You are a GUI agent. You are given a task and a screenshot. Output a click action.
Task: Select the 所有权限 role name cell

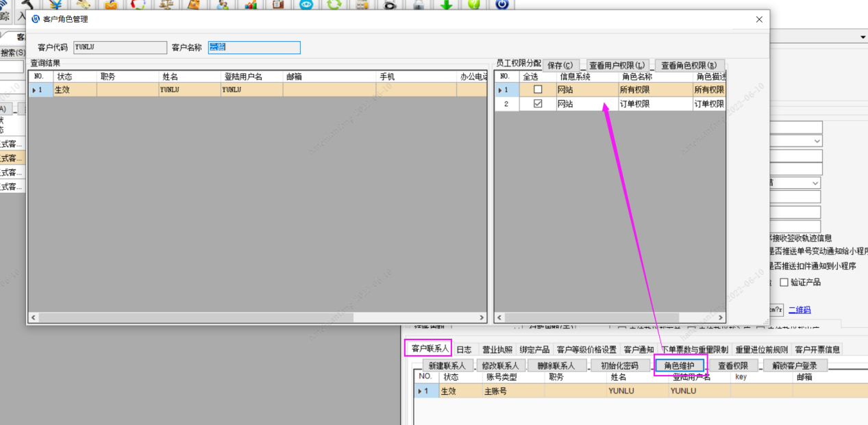(x=655, y=90)
